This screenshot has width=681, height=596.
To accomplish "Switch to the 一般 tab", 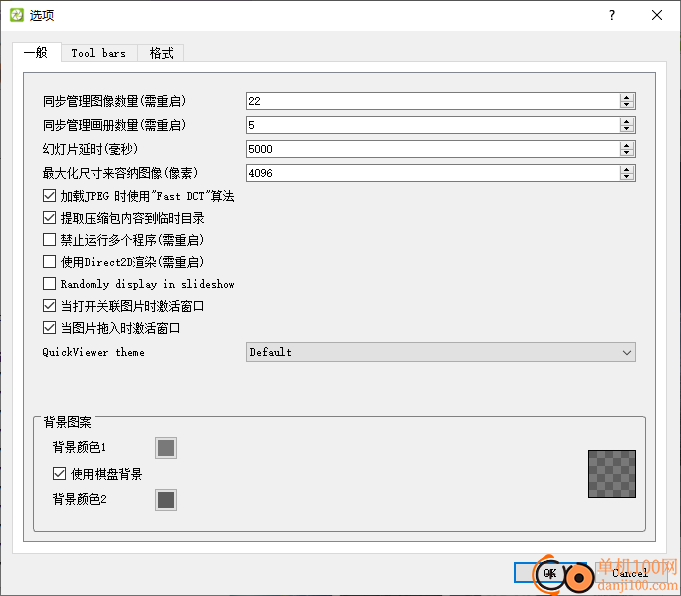I will coord(36,53).
